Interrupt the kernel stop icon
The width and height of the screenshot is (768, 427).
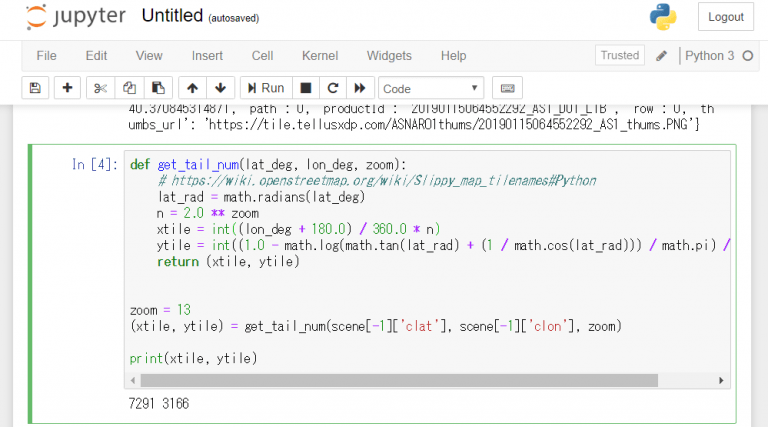pyautogui.click(x=306, y=88)
